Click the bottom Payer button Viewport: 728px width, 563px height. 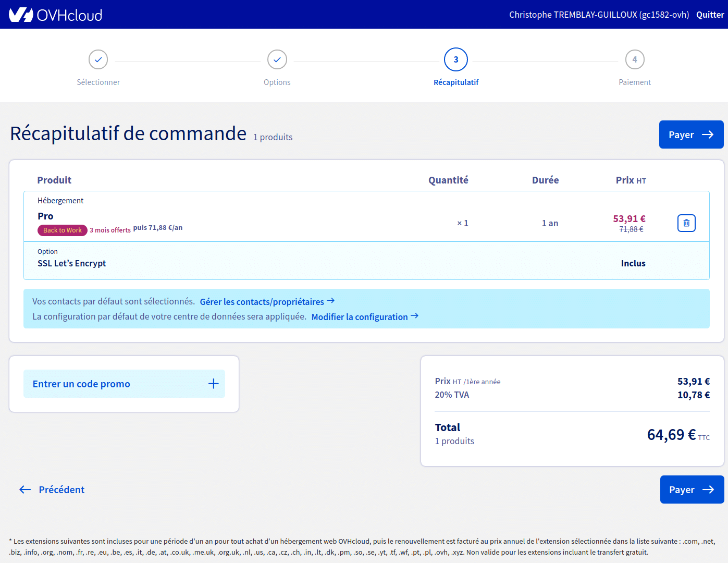(x=692, y=489)
